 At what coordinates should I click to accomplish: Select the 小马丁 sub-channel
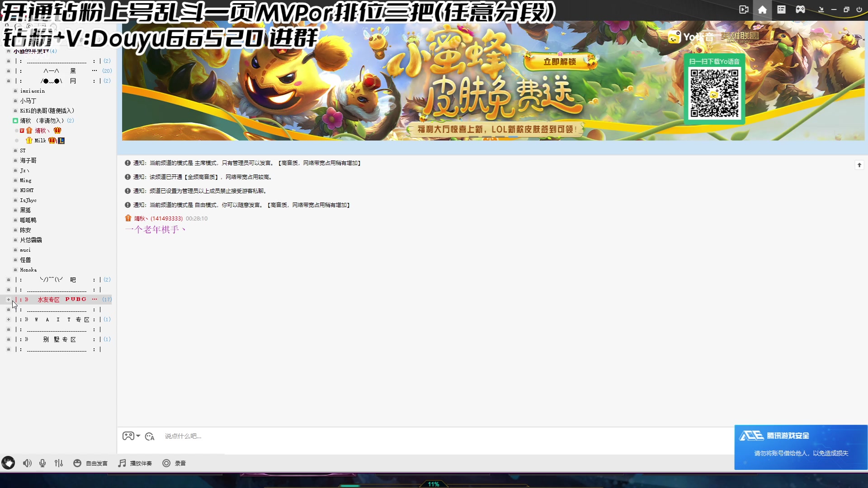[28, 101]
